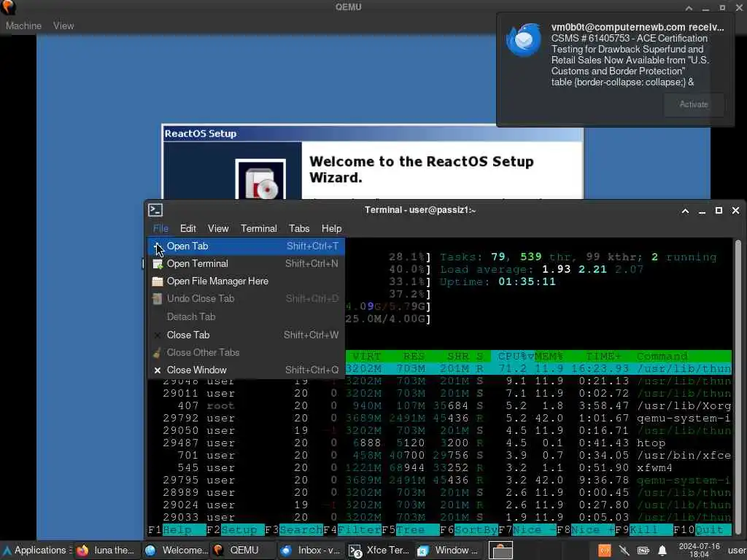Select process row 545 xfwm4
Viewport: 747px width, 560px height.
click(x=439, y=468)
